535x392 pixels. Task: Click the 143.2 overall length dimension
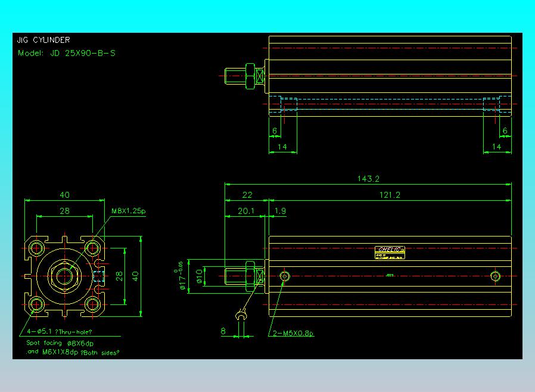pos(368,179)
